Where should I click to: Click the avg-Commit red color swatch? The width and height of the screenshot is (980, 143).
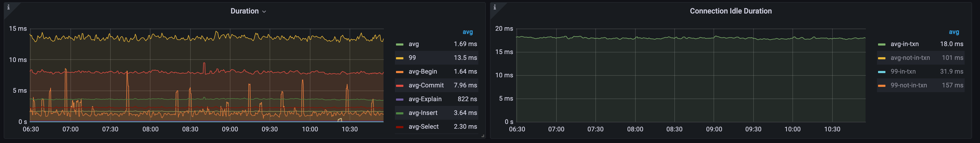(399, 86)
